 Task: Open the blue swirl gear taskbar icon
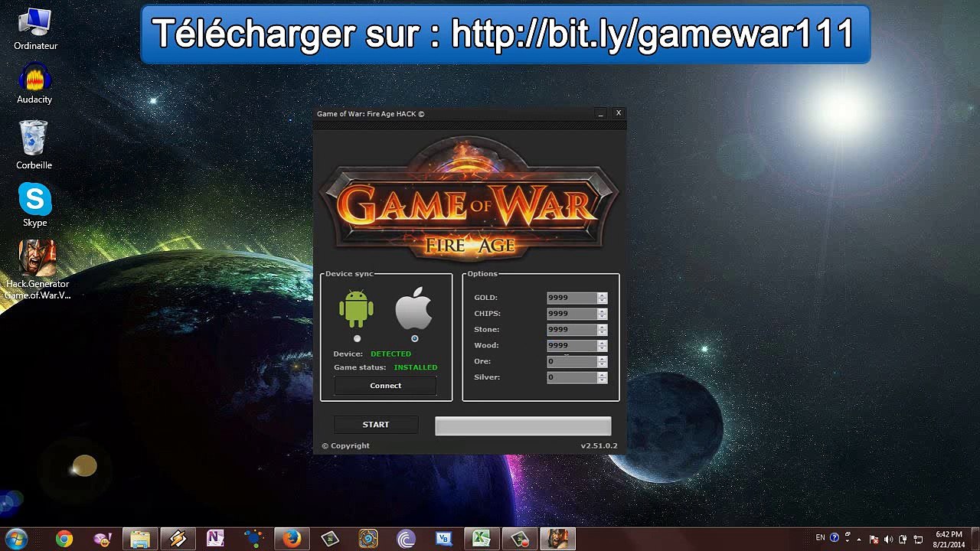(x=368, y=540)
